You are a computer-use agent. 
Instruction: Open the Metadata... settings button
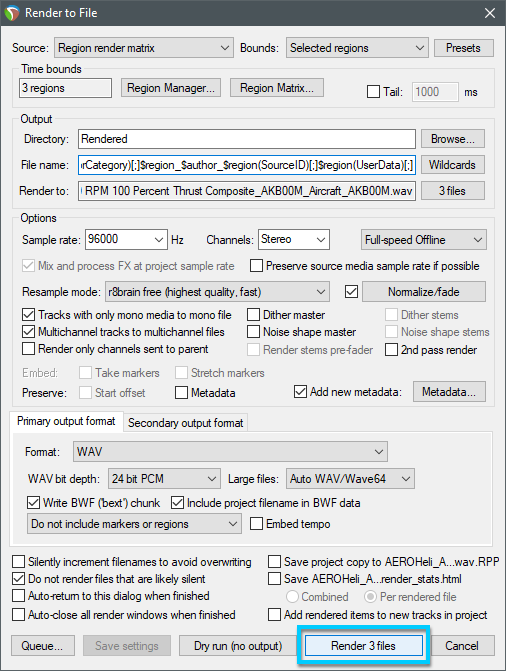coord(449,392)
